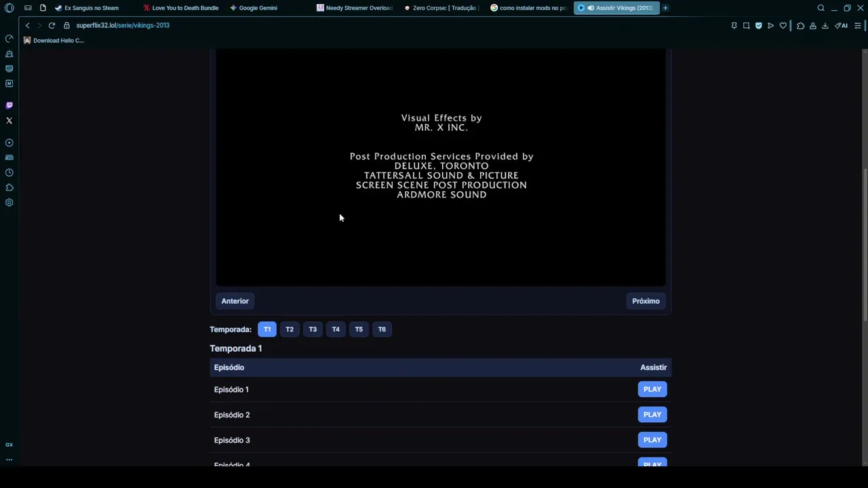View site security lock info
The width and height of the screenshot is (868, 488).
point(66,26)
